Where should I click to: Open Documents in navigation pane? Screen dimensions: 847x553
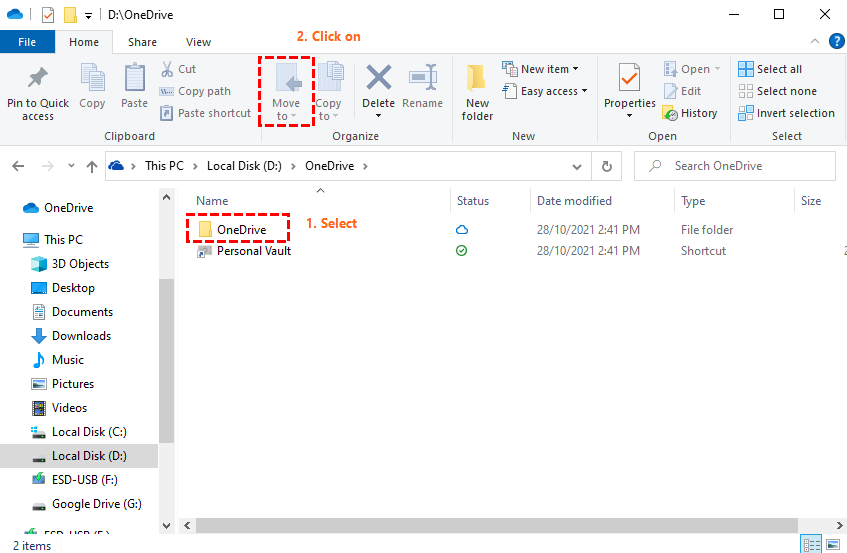[x=82, y=312]
